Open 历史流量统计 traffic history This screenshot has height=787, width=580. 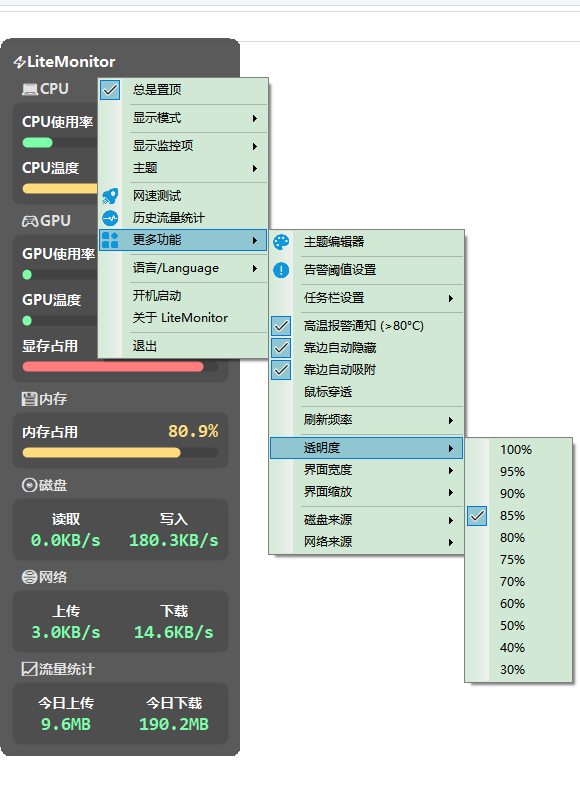(183, 218)
